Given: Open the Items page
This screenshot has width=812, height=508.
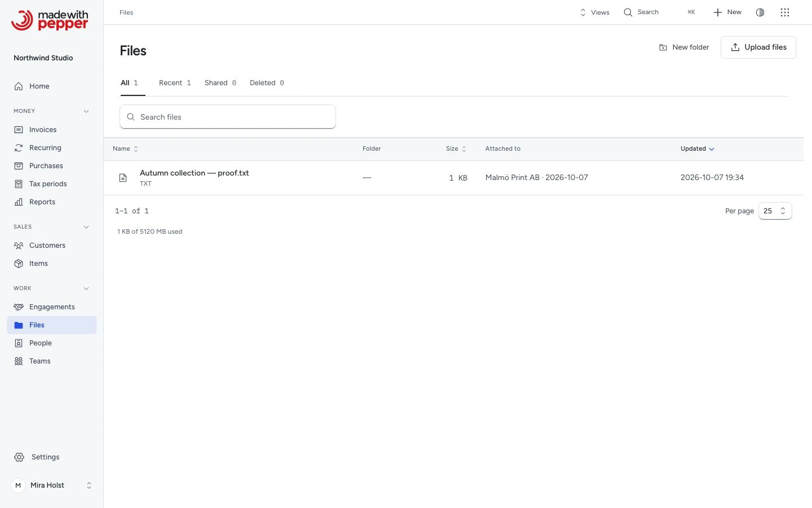Looking at the screenshot, I should pyautogui.click(x=51, y=264).
